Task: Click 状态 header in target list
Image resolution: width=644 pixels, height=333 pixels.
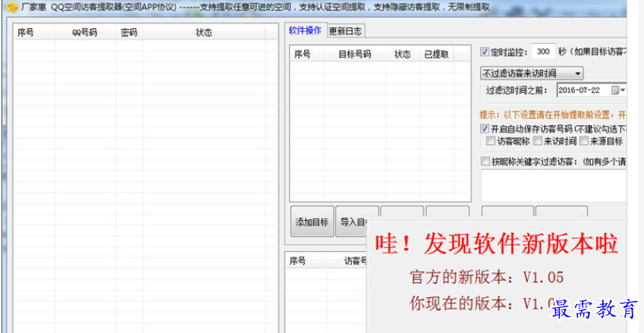Action: coord(403,55)
